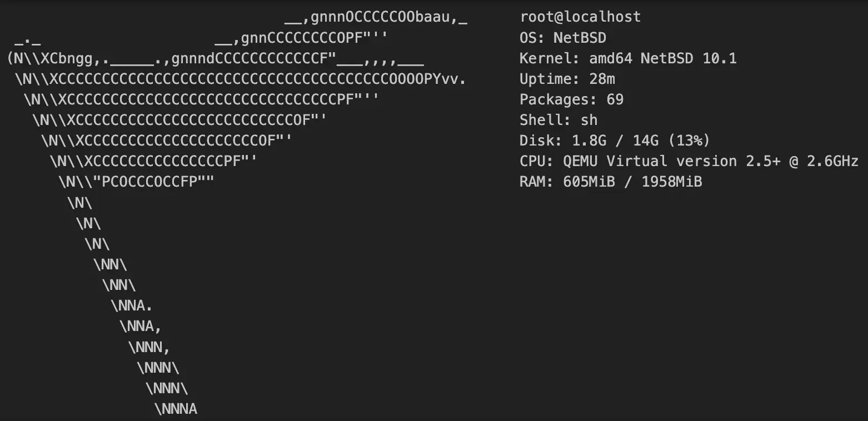Viewport: 868px width, 421px height.
Task: Click the sh shell value
Action: (x=589, y=120)
